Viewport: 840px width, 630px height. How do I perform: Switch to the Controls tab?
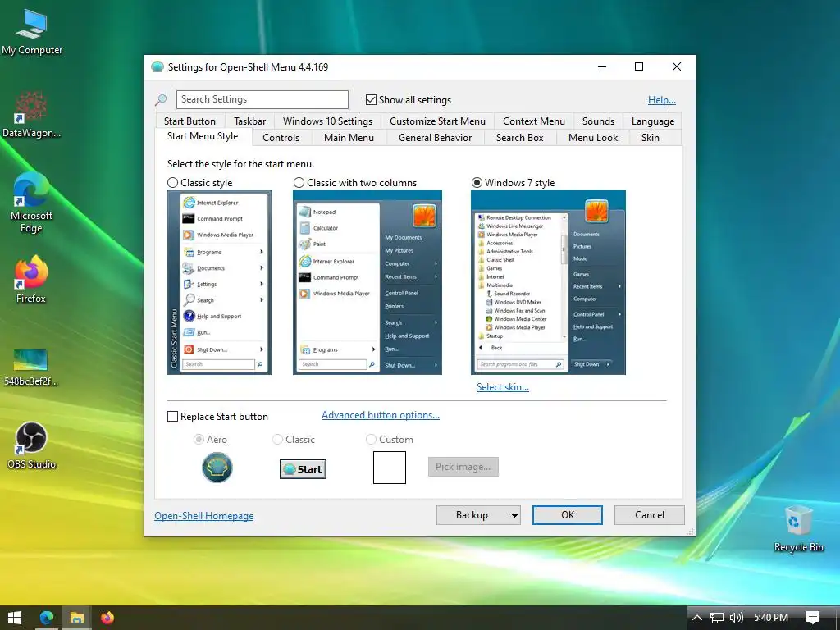(x=281, y=138)
